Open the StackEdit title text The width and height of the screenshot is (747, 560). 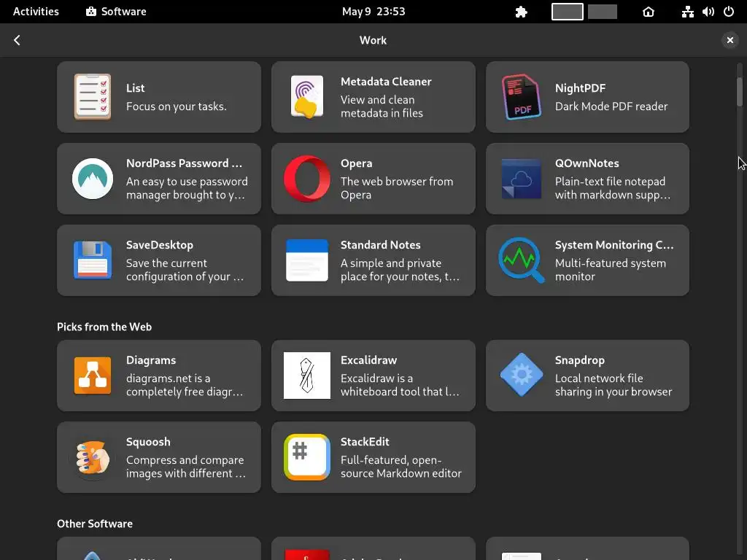[365, 441]
